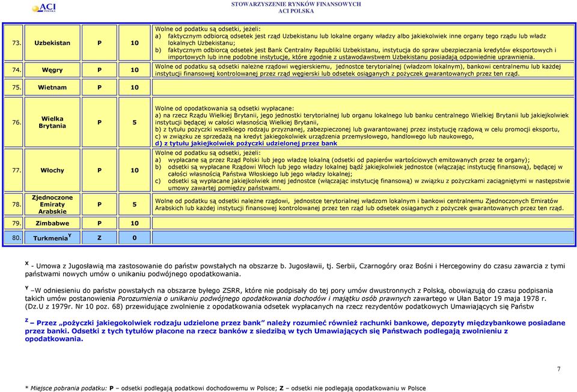Click the rate 10 in Włochy row
Viewport: 577px width, 392px height.
coord(134,170)
